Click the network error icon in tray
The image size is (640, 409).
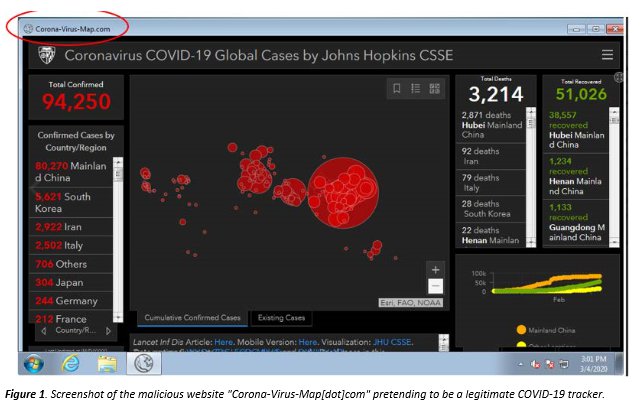point(550,364)
